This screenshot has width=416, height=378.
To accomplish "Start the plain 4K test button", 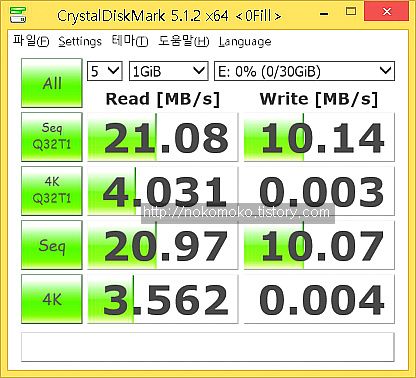I will 52,299.
